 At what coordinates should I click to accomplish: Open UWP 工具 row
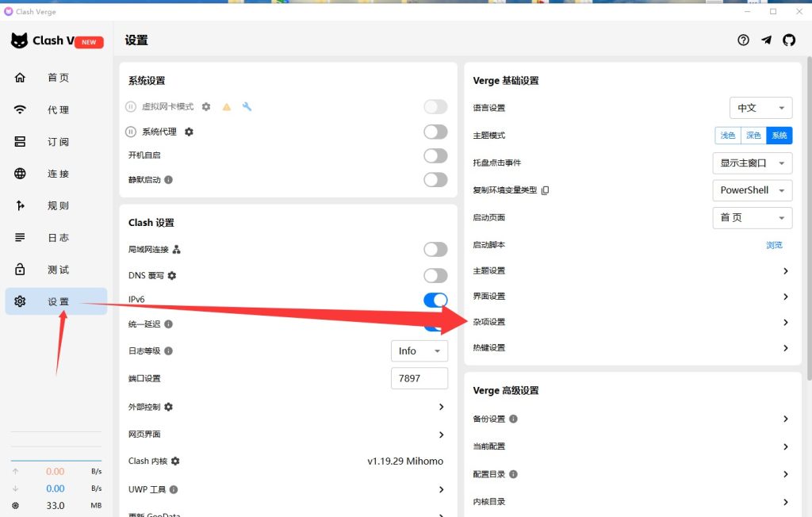tap(288, 489)
